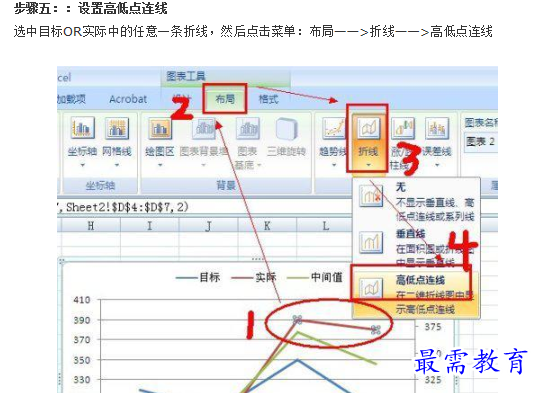
Task: Click the 坐标轴 (Axes) ribbon icon
Action: (x=82, y=128)
